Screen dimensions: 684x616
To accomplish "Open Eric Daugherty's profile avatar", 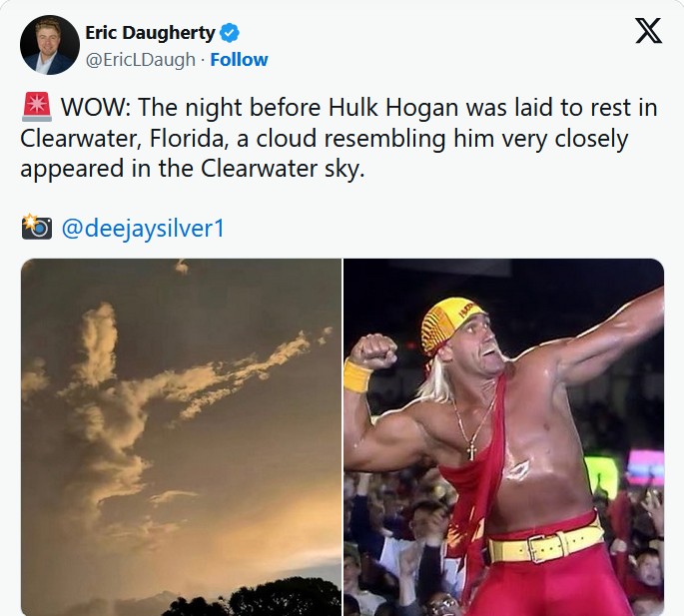I will (50, 45).
